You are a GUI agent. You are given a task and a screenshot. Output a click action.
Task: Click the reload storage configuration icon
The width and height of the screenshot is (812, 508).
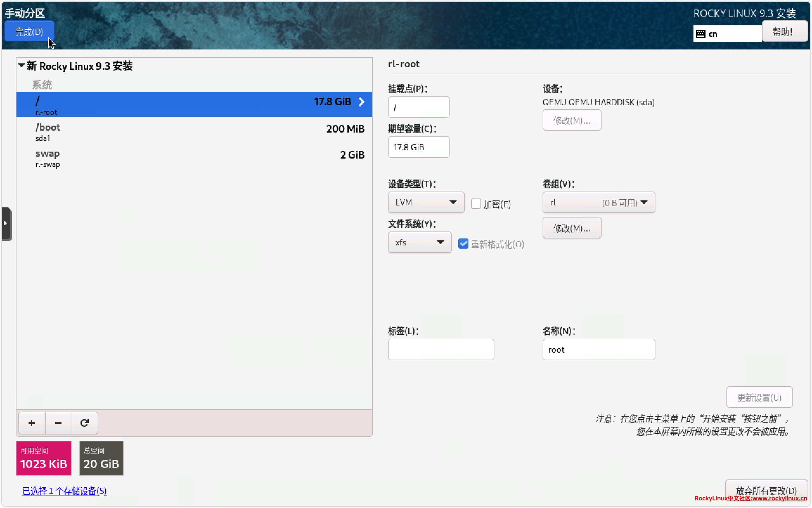click(x=84, y=423)
